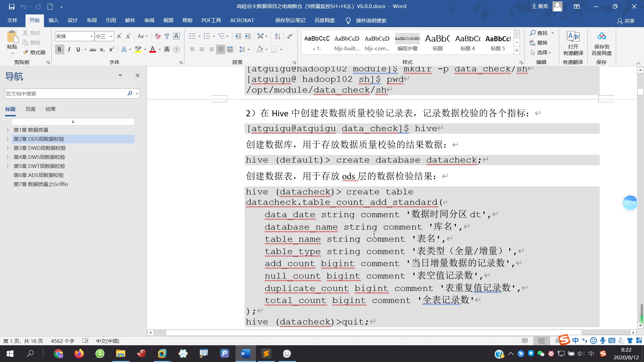Click the search magnifier in navigation pane

[130, 94]
